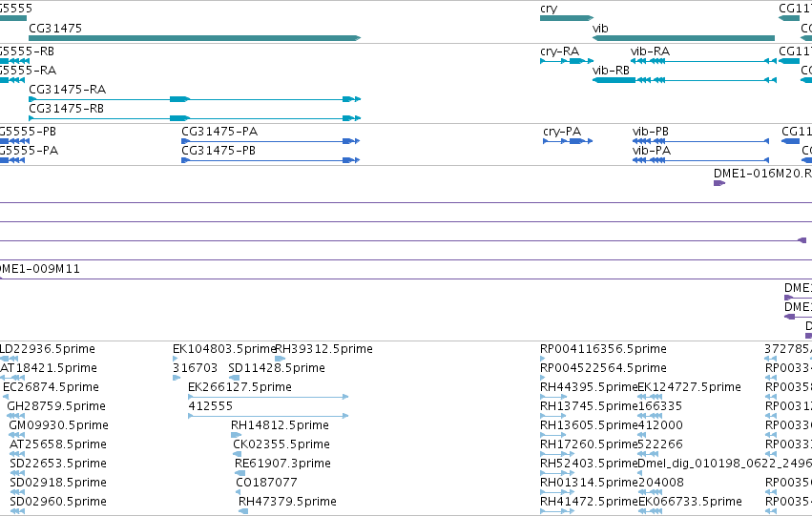This screenshot has width=812, height=516.
Task: Click RH01314.5prime EST label
Action: tap(589, 483)
